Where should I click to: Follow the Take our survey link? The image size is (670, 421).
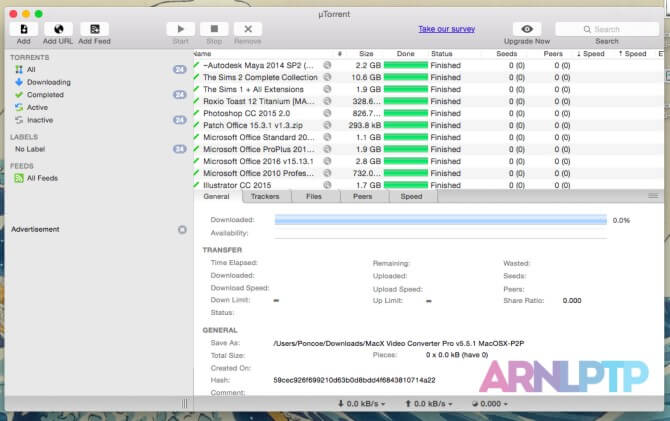(447, 30)
